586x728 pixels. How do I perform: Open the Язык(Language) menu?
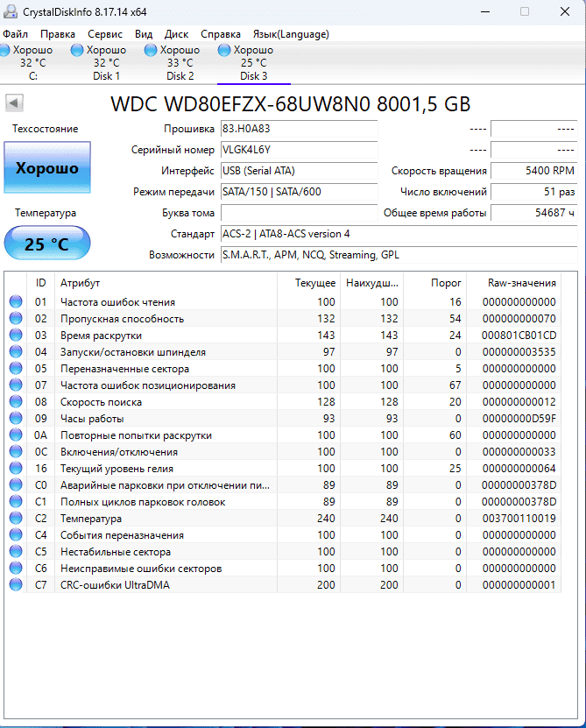(291, 34)
